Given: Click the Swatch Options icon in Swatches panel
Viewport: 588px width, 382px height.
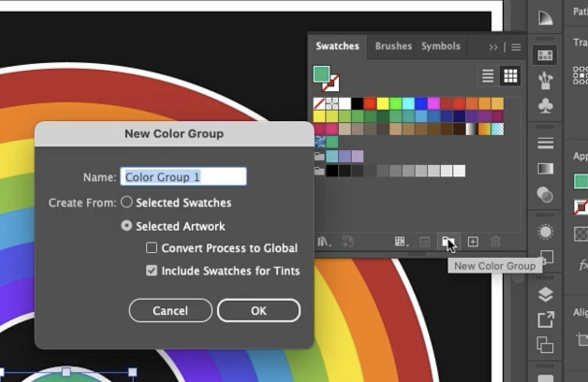Looking at the screenshot, I should click(425, 241).
